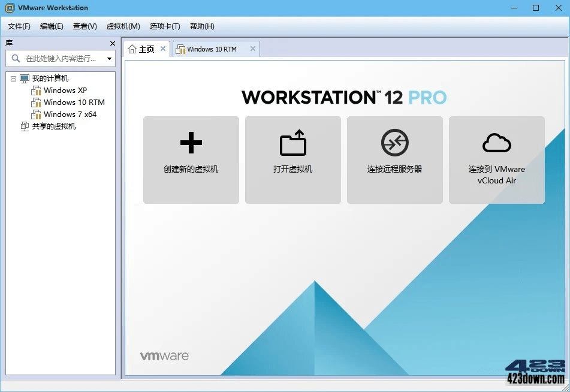Click the 连接远程服务器 server icon
Viewport: 570px width, 392px height.
[x=394, y=143]
